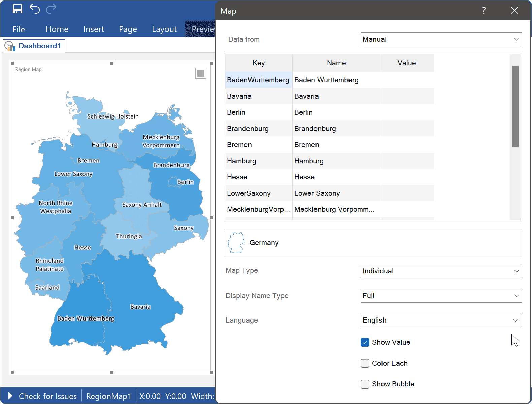The width and height of the screenshot is (532, 404).
Task: Click the Region Map title text
Action: coord(28,69)
